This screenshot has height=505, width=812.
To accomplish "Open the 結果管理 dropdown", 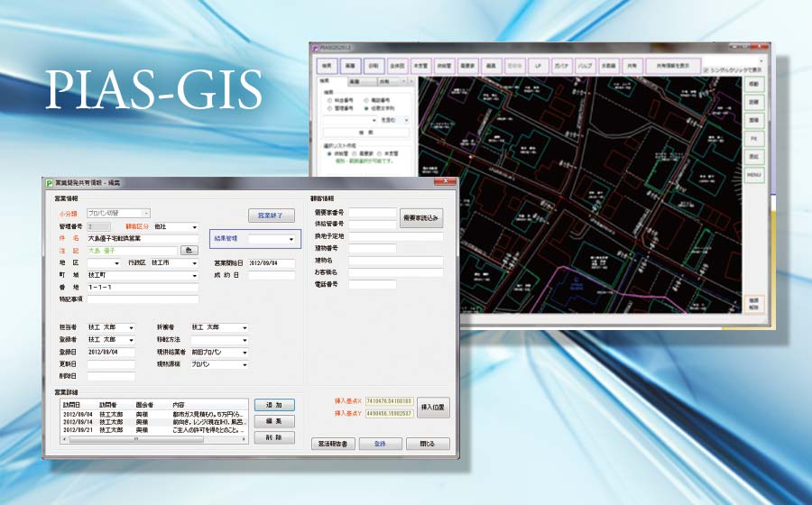I will tap(272, 239).
